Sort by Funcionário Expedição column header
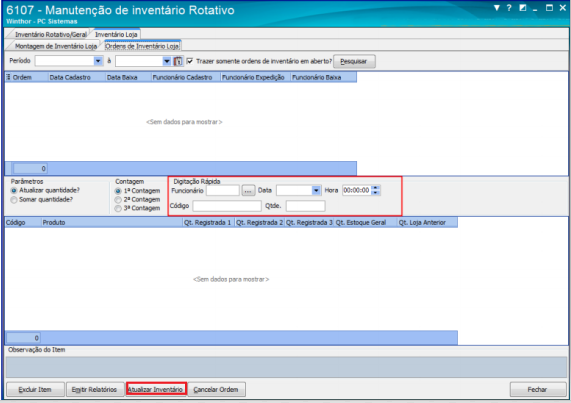571x403 pixels. (x=255, y=77)
